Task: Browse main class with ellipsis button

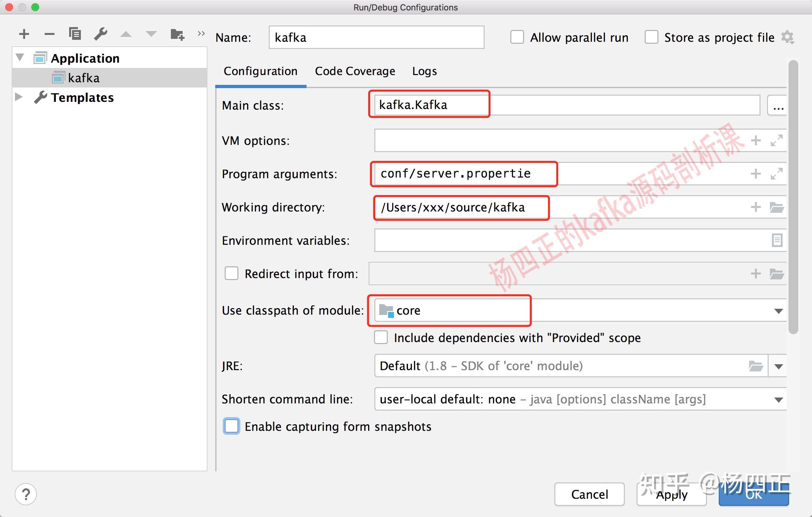Action: coord(778,105)
